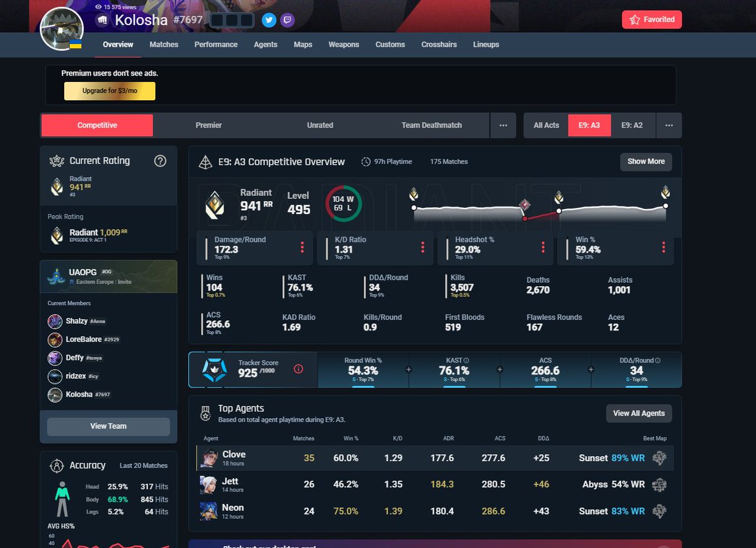Filter by E9: A2 act

coord(632,125)
